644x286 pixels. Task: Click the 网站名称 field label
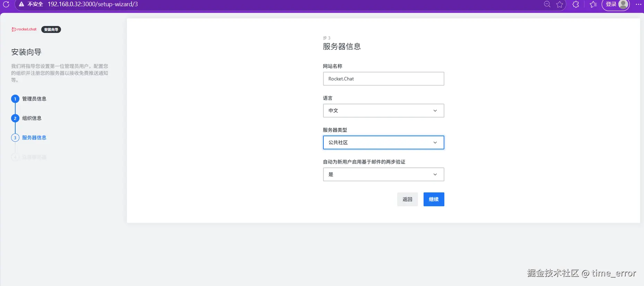(x=332, y=66)
